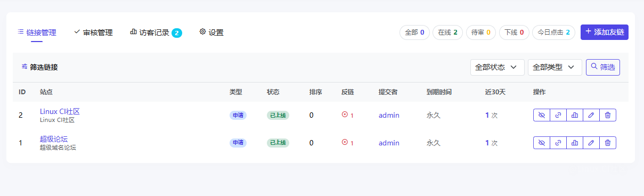Click 永久 expiry in 超级论坛 row
The width and height of the screenshot is (644, 196).
click(434, 143)
